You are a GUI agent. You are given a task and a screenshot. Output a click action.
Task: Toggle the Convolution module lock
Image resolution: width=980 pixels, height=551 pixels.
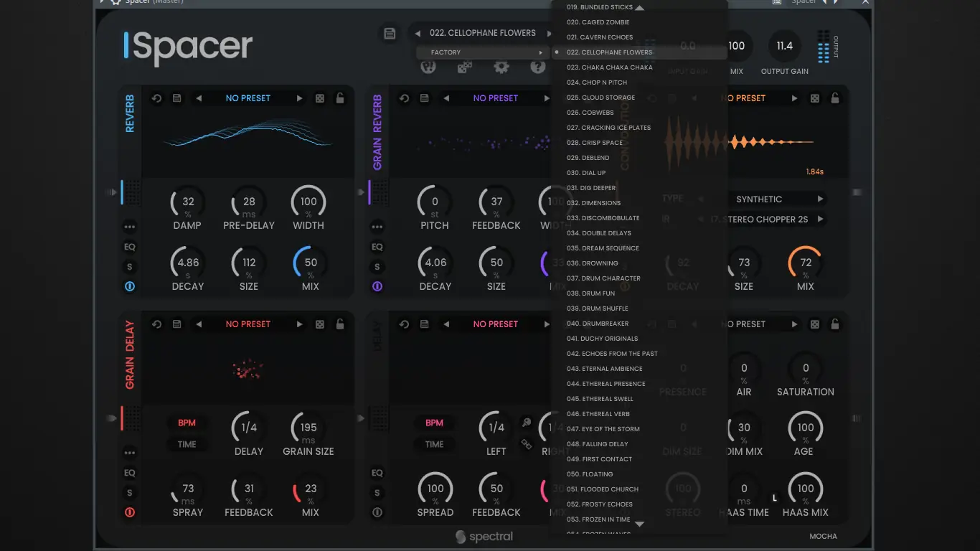[835, 98]
